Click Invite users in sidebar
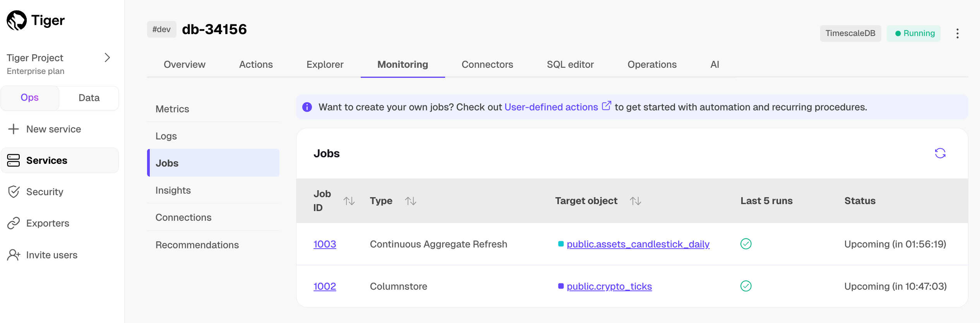Viewport: 980px width, 323px height. (51, 255)
